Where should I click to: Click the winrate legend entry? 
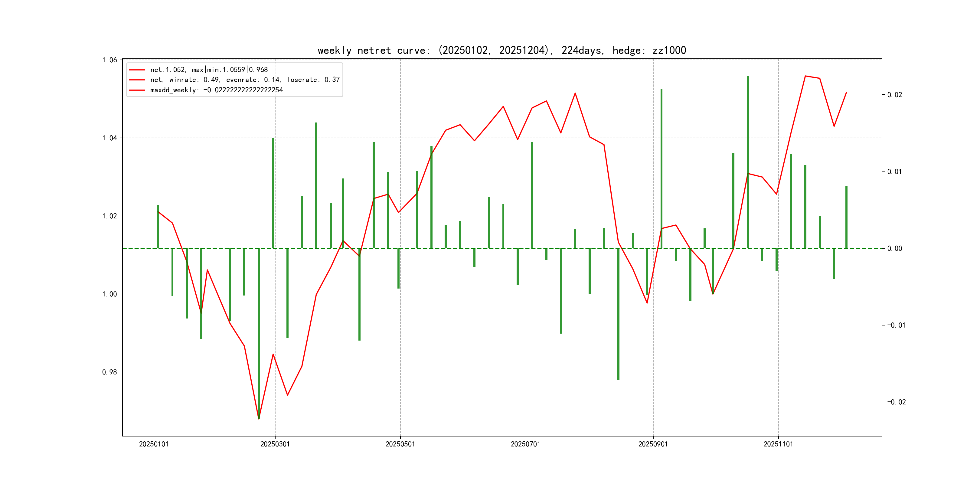pos(245,80)
